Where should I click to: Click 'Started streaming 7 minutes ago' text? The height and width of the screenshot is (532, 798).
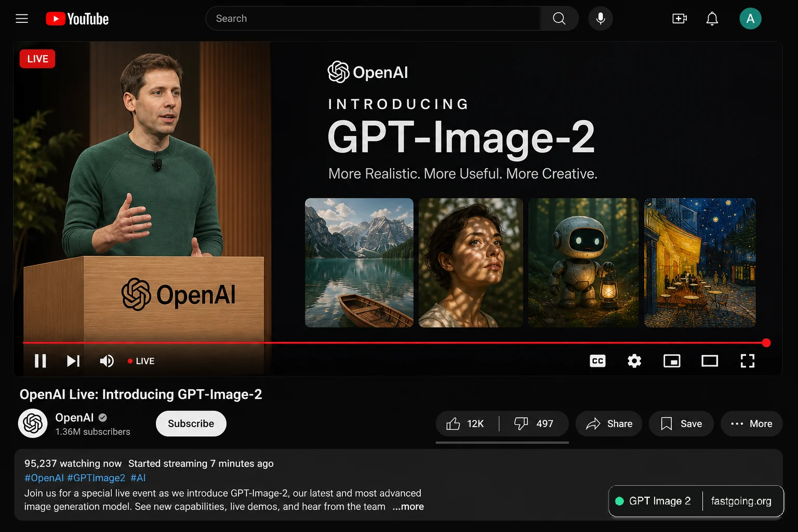tap(201, 463)
